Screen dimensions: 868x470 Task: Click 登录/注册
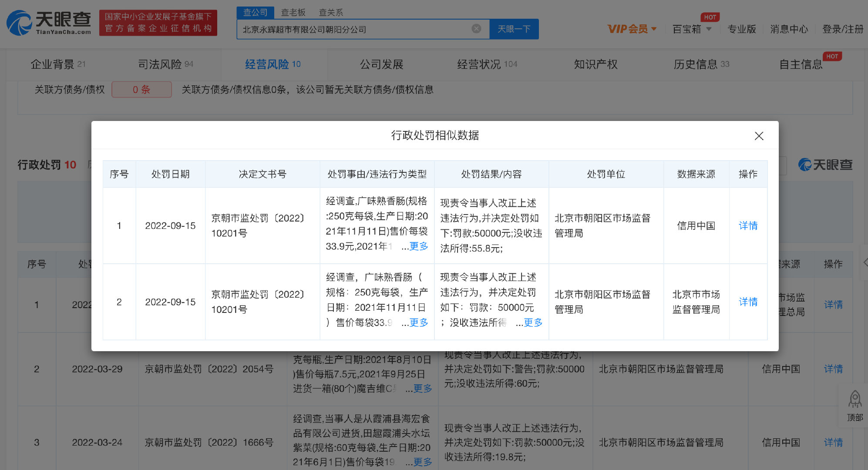point(843,29)
